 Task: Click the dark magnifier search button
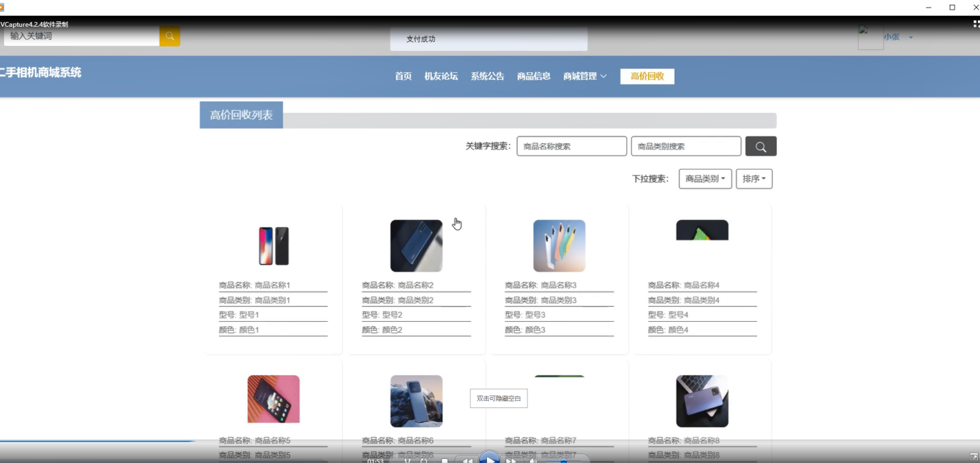coord(761,147)
